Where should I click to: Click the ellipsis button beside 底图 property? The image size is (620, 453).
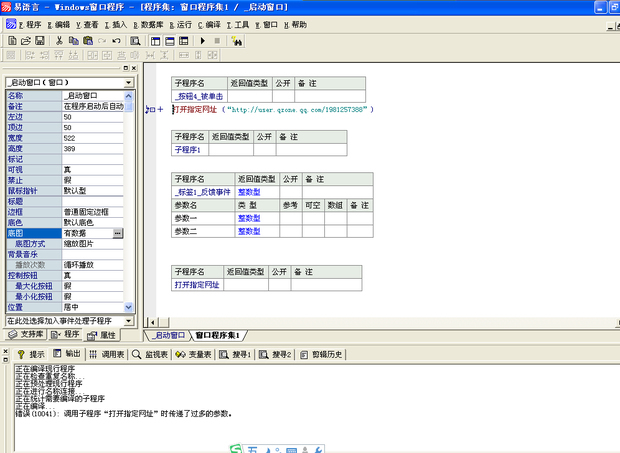[117, 233]
